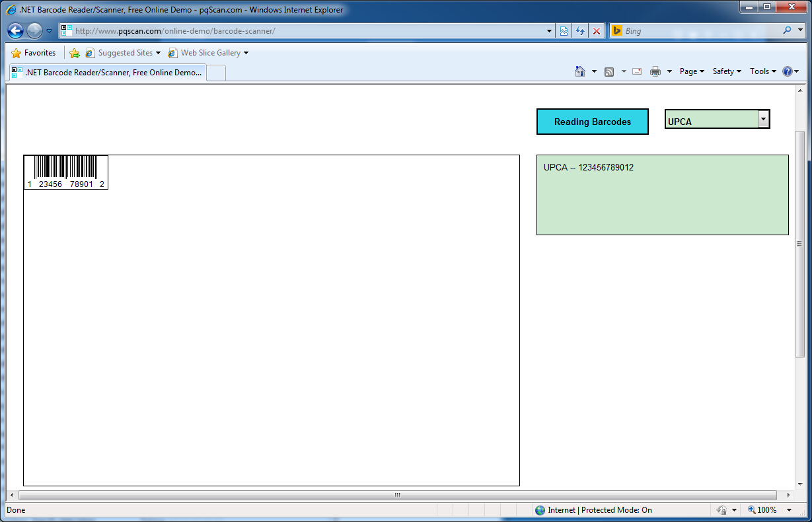Click the browser Back arrow button
Image resolution: width=812 pixels, height=522 pixels.
coord(16,30)
